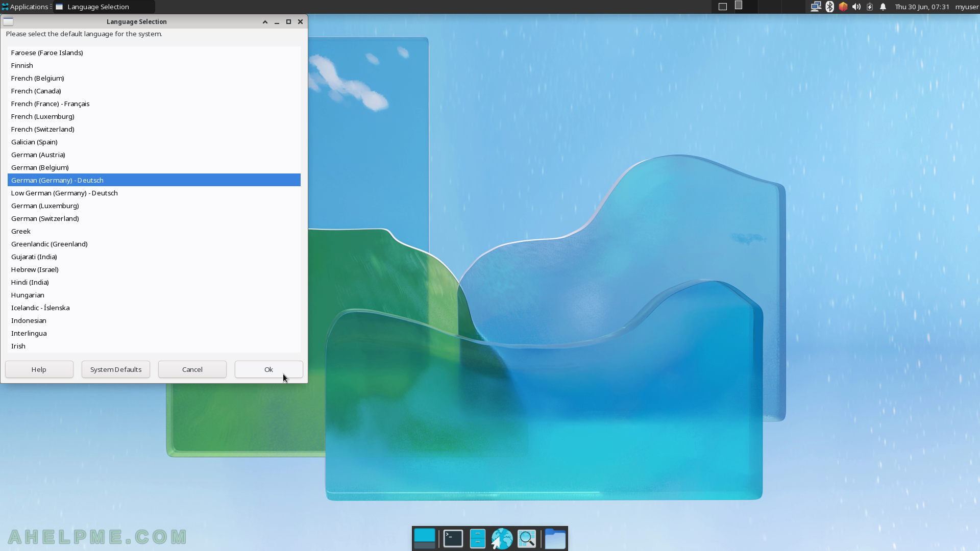The width and height of the screenshot is (980, 551).
Task: Select highlighted German (Germany) - Deutsch row
Action: 154,180
